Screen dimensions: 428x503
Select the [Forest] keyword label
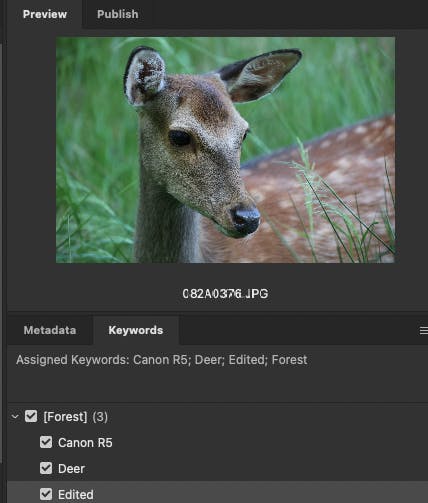click(65, 417)
